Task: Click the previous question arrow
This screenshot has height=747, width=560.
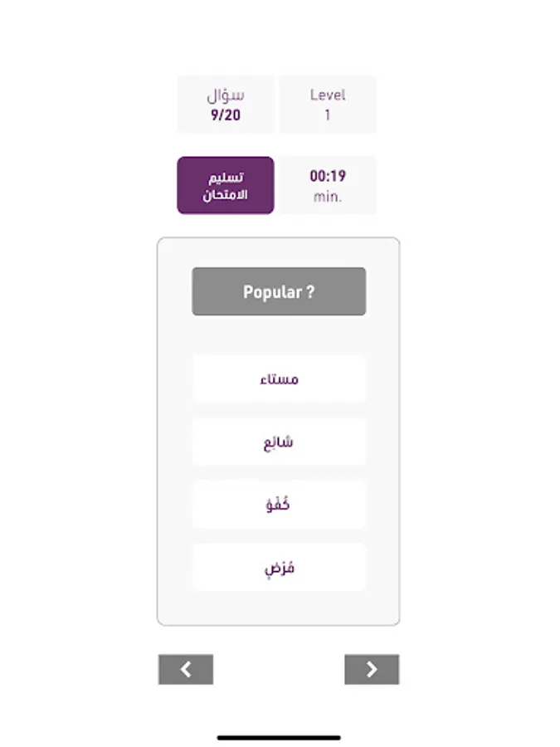Action: point(186,670)
